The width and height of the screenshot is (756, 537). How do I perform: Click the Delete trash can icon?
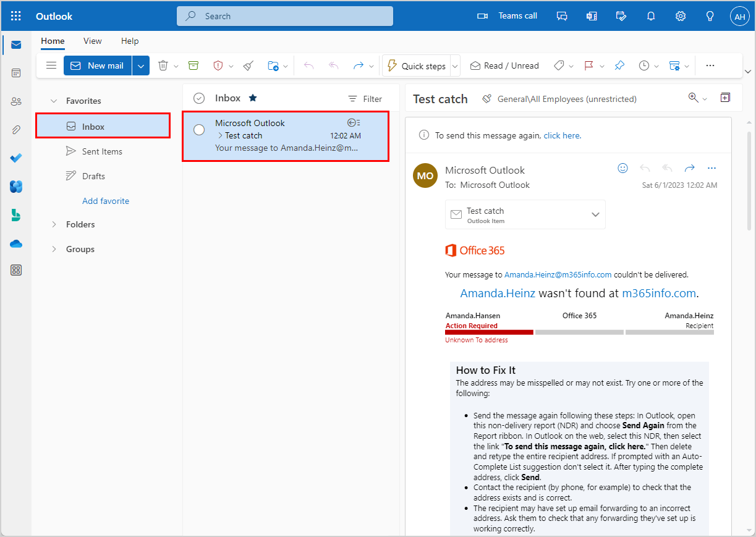tap(163, 66)
